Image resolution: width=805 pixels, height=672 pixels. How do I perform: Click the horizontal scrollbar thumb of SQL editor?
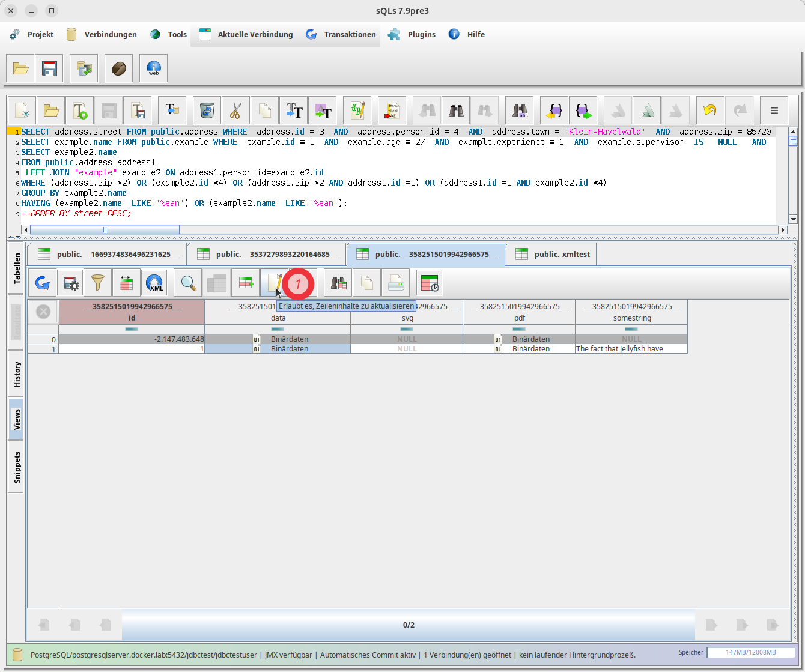coord(105,229)
